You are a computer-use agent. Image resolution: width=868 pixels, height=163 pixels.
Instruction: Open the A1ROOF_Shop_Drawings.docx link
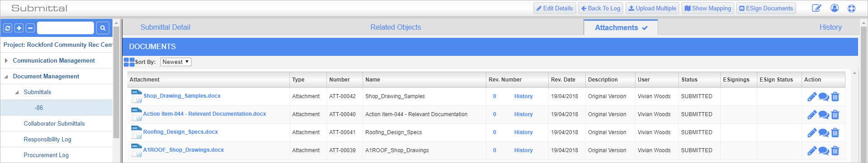coord(183,150)
